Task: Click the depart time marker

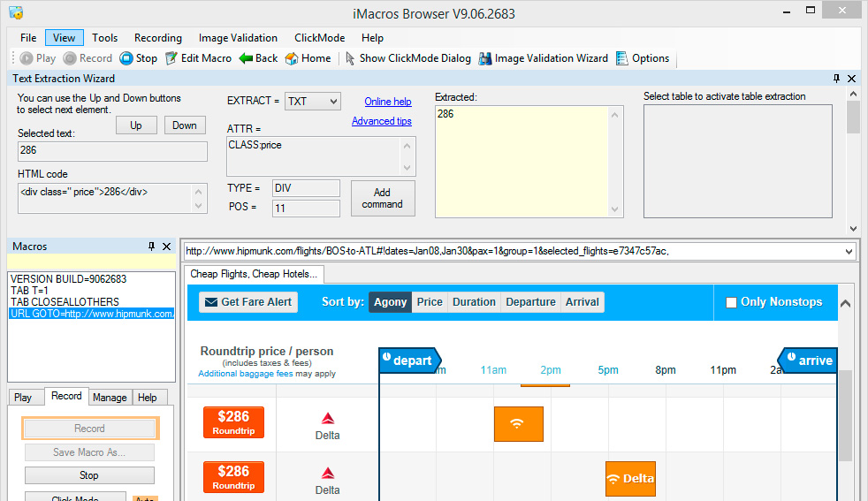Action: click(x=409, y=361)
